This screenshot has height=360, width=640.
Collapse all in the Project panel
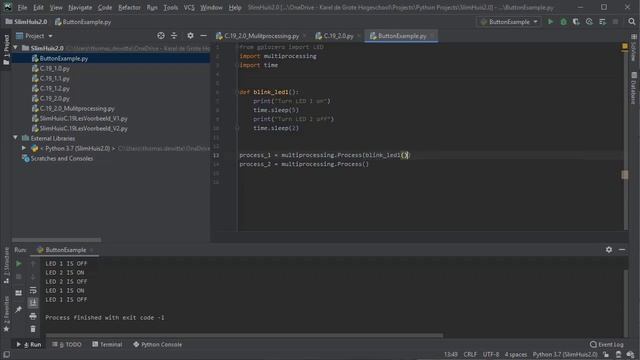pyautogui.click(x=174, y=36)
